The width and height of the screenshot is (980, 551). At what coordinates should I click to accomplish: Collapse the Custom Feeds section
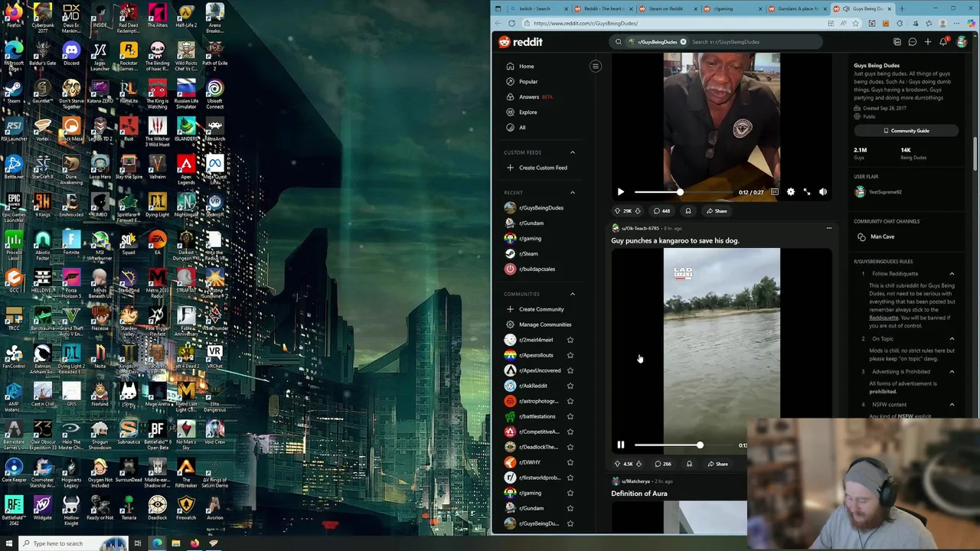point(572,152)
